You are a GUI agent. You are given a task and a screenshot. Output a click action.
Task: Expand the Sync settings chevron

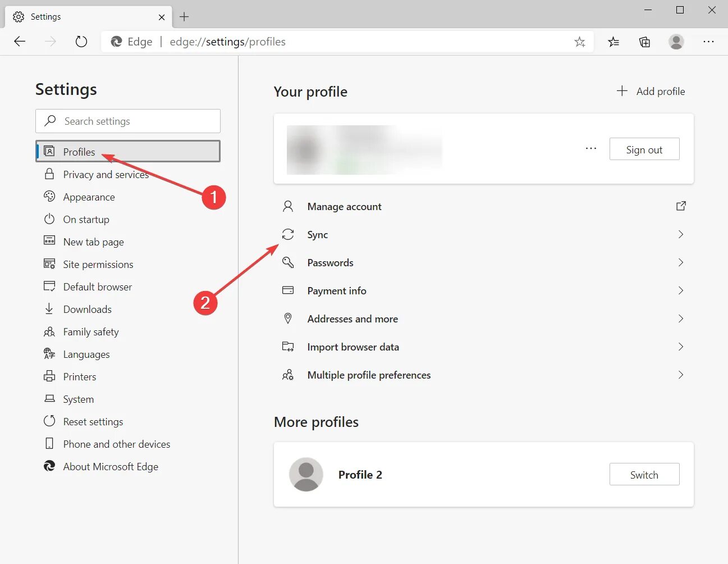pos(681,234)
